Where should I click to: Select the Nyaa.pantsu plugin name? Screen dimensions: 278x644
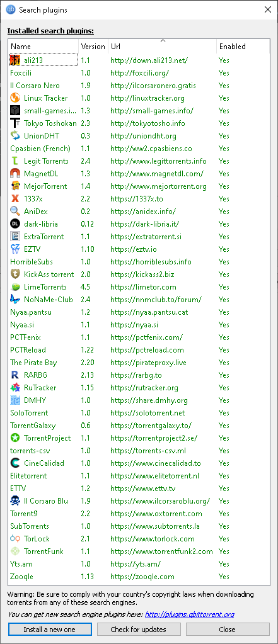coord(31,312)
